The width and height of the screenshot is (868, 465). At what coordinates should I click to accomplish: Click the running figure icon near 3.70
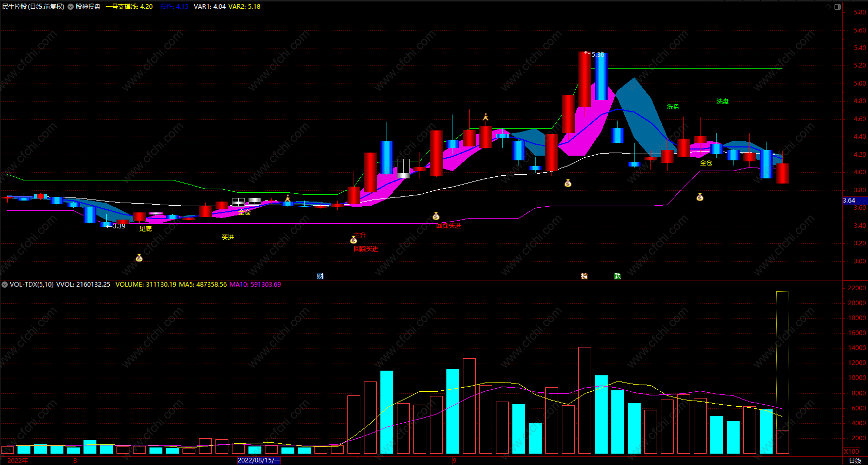pyautogui.click(x=288, y=198)
